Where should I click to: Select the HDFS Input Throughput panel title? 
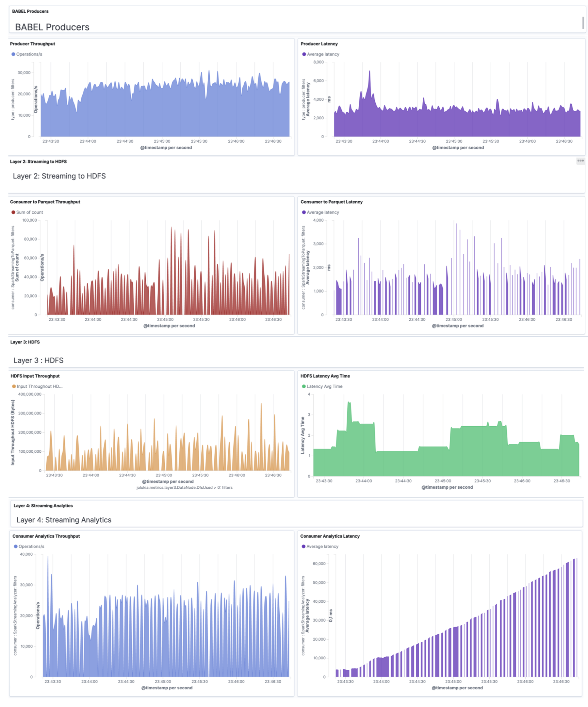coord(35,376)
